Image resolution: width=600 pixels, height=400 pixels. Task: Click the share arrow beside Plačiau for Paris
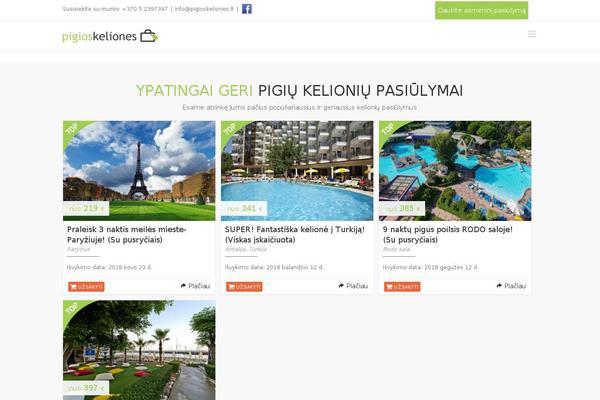click(x=183, y=286)
